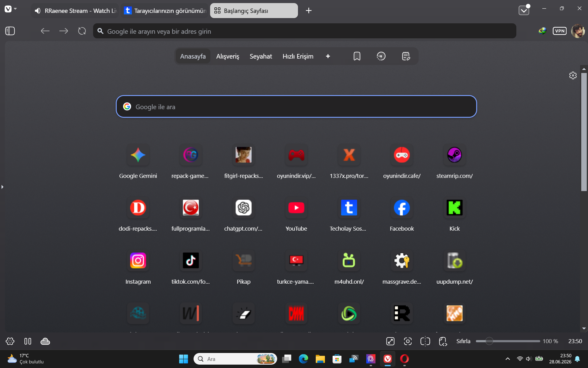Click the address bar search field
The width and height of the screenshot is (588, 368).
point(305,31)
